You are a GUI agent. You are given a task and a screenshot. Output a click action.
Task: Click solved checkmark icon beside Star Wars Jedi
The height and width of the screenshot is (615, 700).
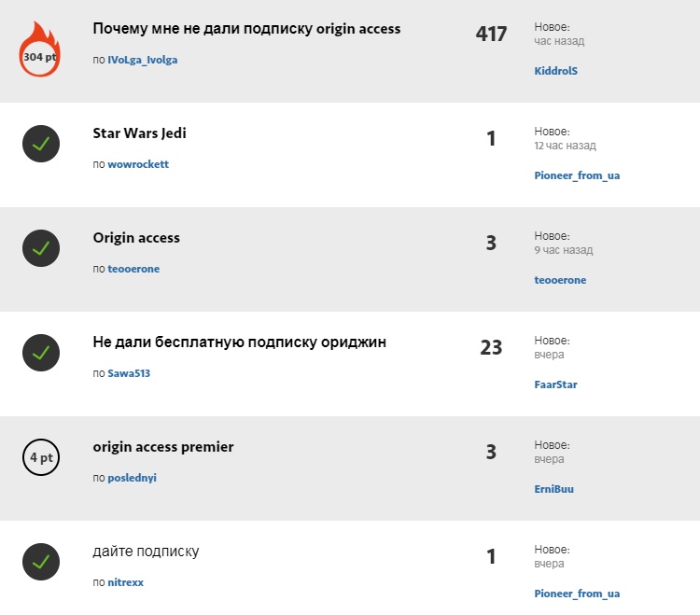[x=41, y=145]
